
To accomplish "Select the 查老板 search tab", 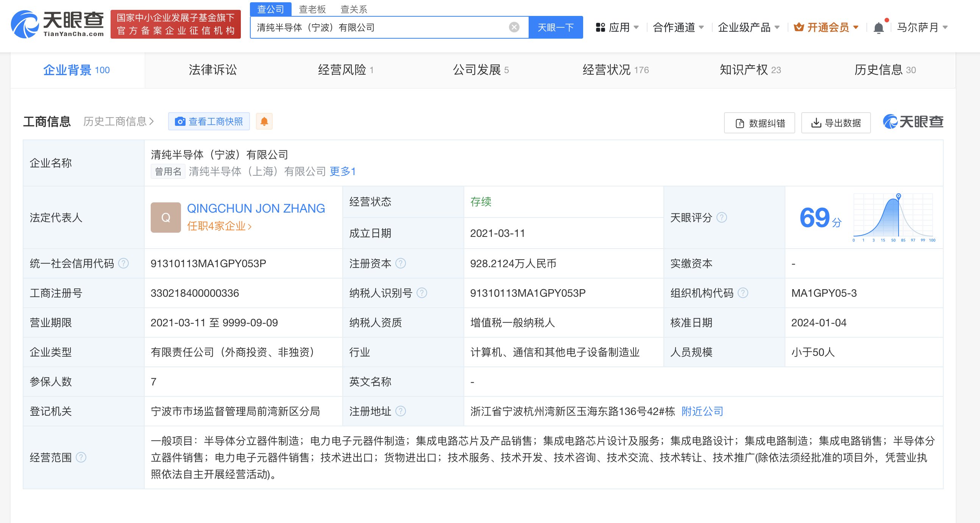I will point(312,9).
